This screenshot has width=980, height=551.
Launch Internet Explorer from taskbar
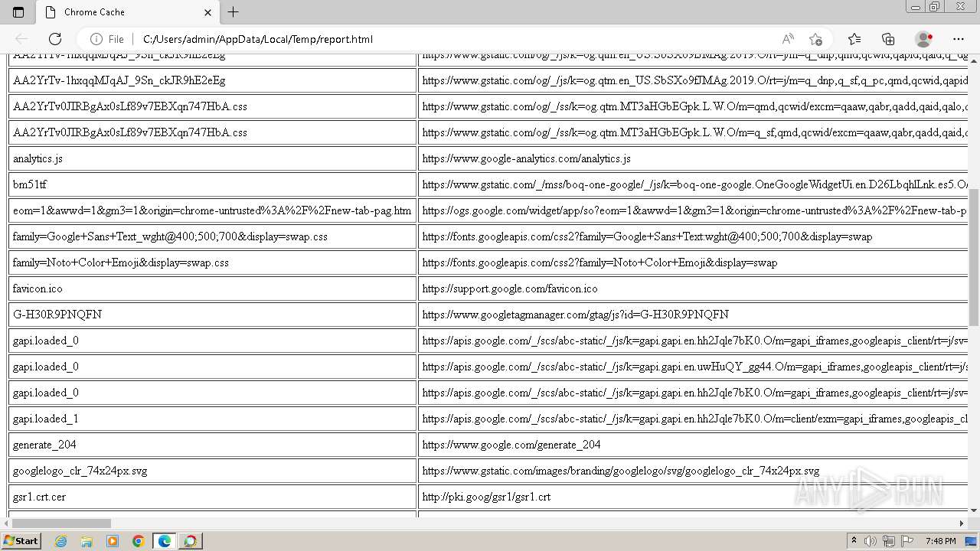[x=60, y=541]
